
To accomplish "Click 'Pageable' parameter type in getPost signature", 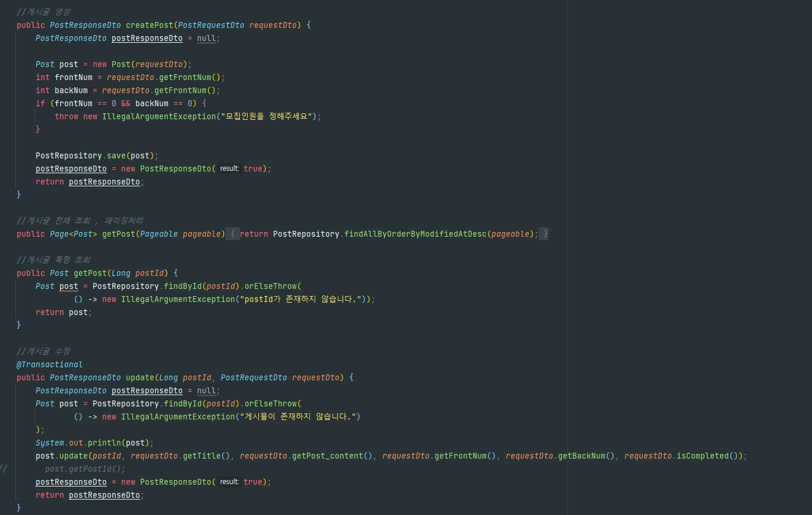I will pyautogui.click(x=159, y=234).
